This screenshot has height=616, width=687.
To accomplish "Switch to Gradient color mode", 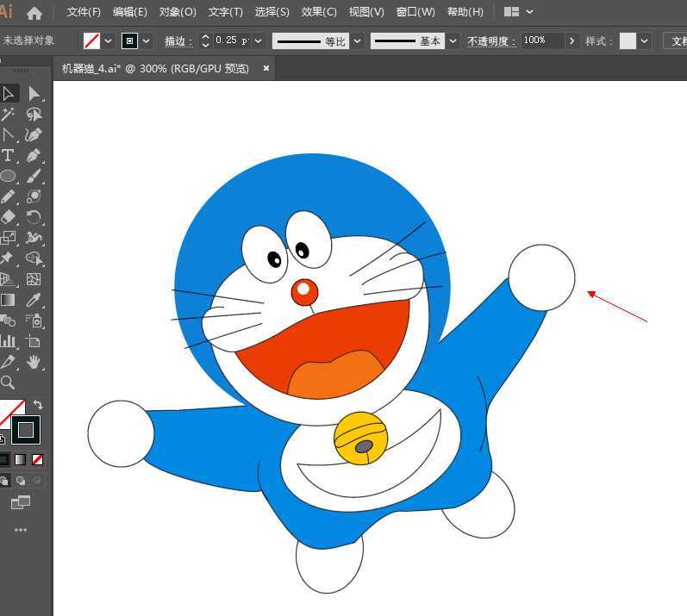I will point(20,460).
